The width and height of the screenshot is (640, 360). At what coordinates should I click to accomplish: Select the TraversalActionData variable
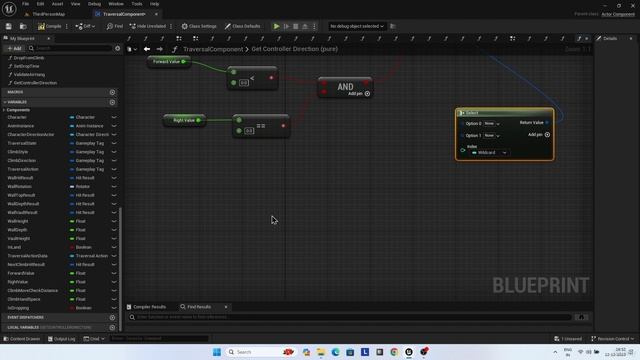(x=27, y=256)
